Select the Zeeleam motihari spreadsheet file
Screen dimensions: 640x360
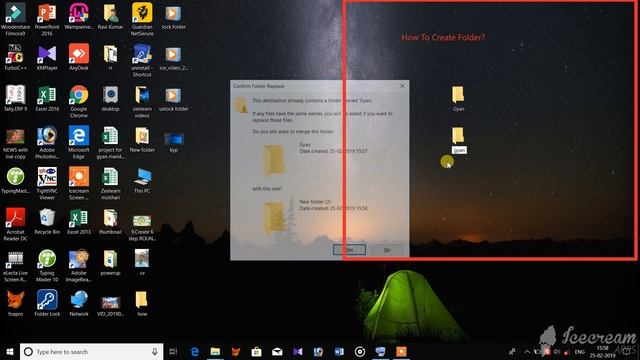pyautogui.click(x=110, y=183)
